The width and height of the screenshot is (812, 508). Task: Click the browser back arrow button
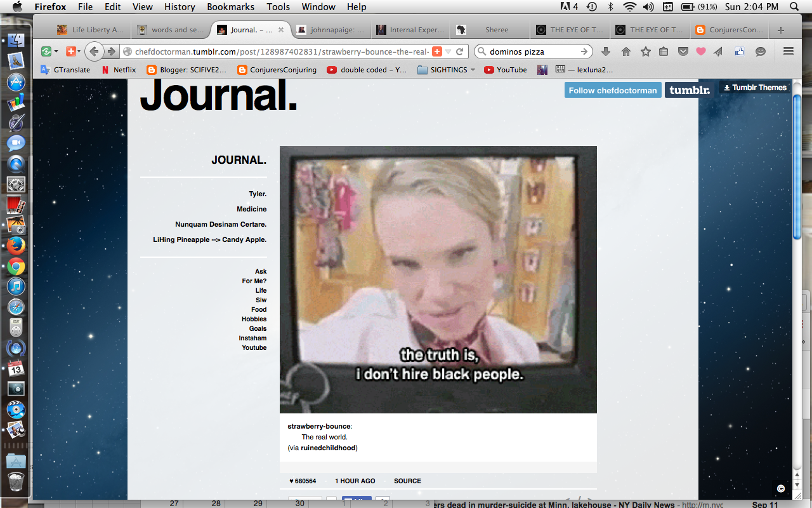pyautogui.click(x=94, y=51)
